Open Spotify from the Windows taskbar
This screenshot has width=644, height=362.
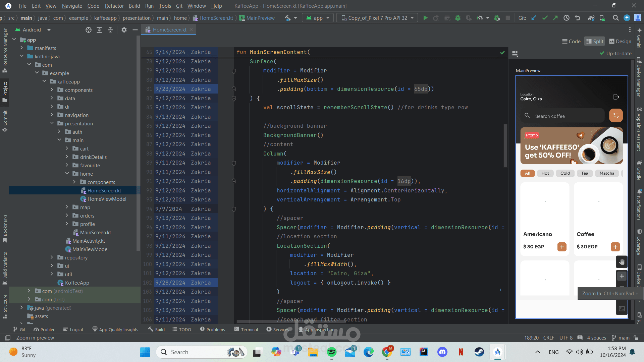click(x=331, y=352)
